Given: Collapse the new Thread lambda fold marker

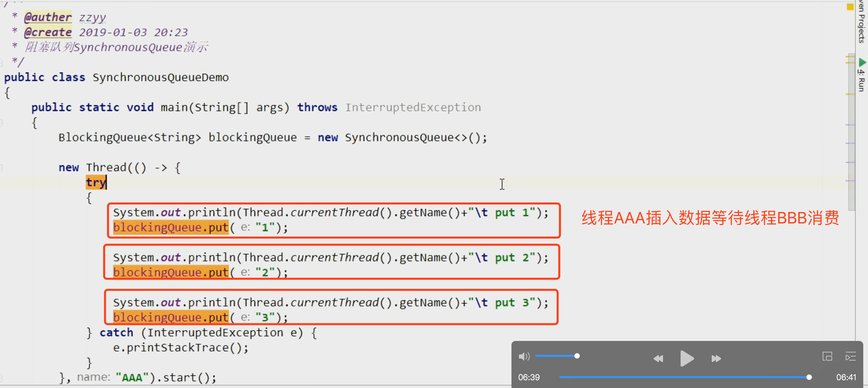Looking at the screenshot, I should [x=1, y=168].
